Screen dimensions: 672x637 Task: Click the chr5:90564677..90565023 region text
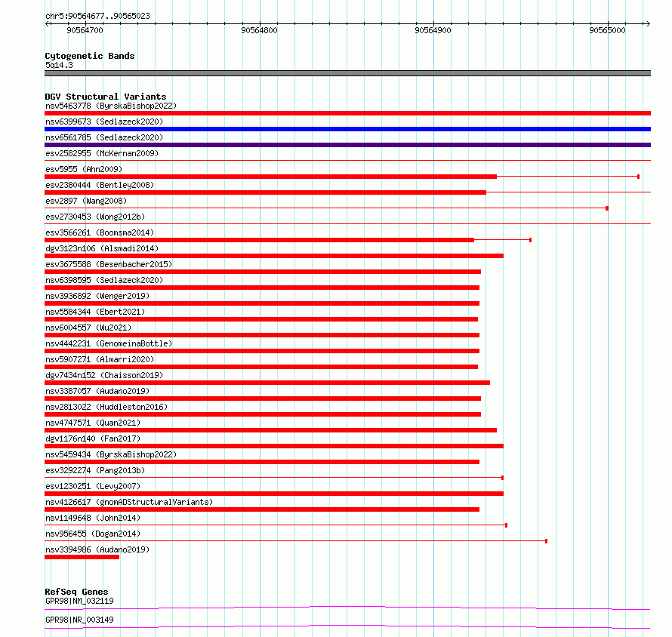(97, 16)
